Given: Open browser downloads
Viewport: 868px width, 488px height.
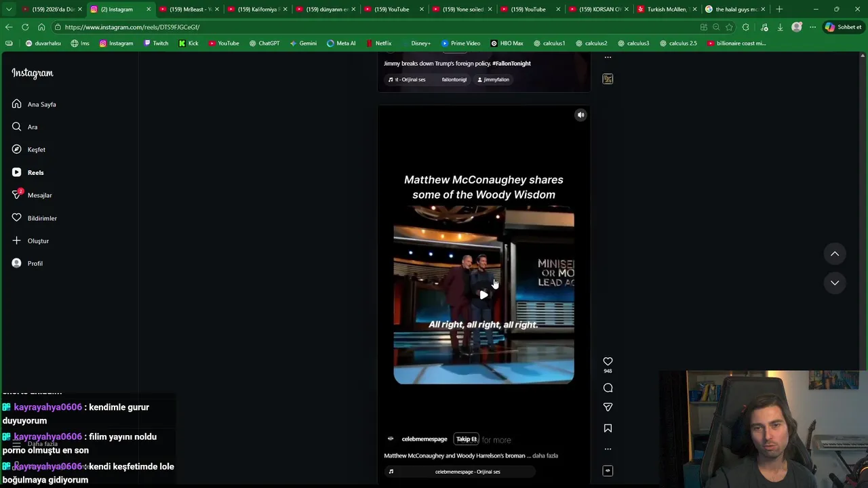Looking at the screenshot, I should pyautogui.click(x=780, y=27).
